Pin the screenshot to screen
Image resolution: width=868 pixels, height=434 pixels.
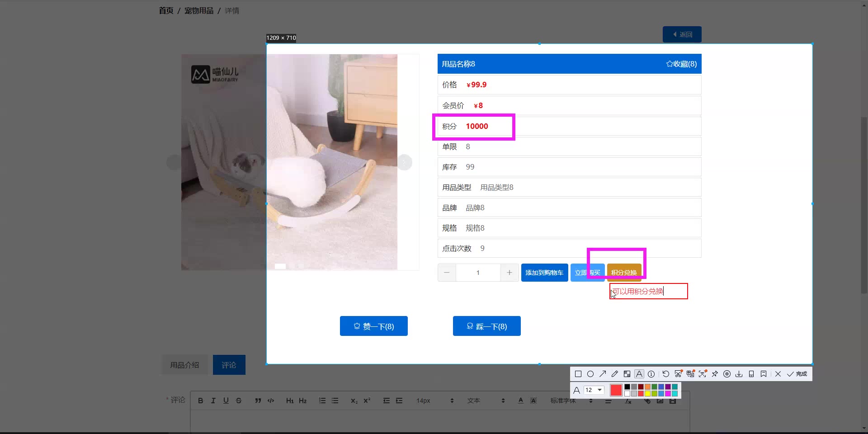715,374
